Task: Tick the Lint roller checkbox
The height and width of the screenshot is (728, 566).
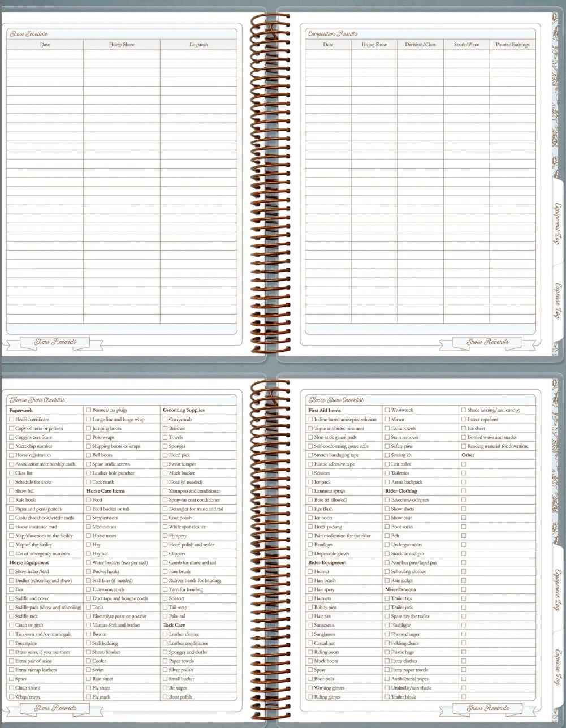Action: click(387, 464)
